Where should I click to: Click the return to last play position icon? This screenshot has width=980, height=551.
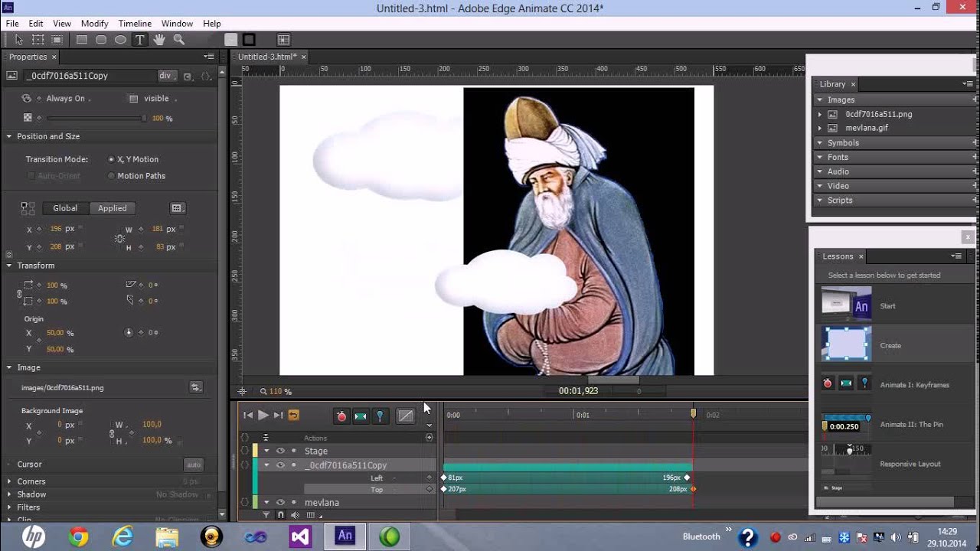[x=294, y=415]
